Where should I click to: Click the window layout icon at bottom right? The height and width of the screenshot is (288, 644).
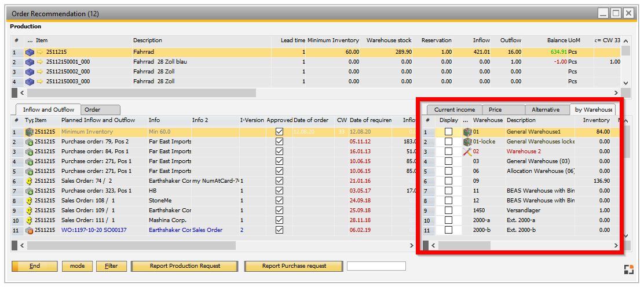click(x=628, y=269)
